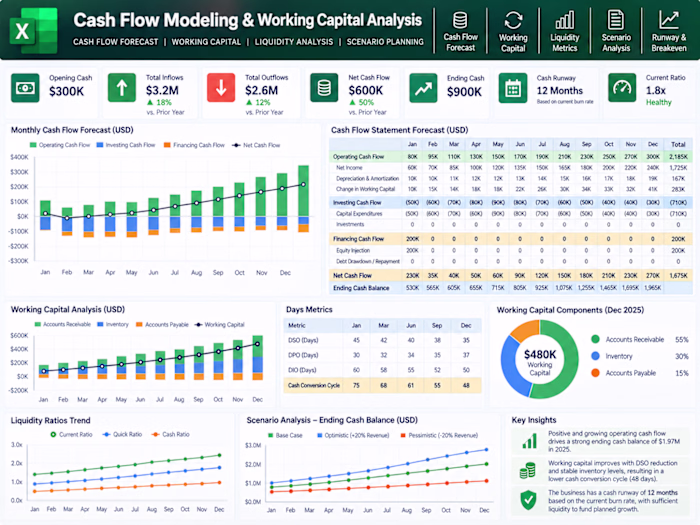Click the 2,185K Operating Cash Flow total
The width and height of the screenshot is (700, 525).
(678, 157)
